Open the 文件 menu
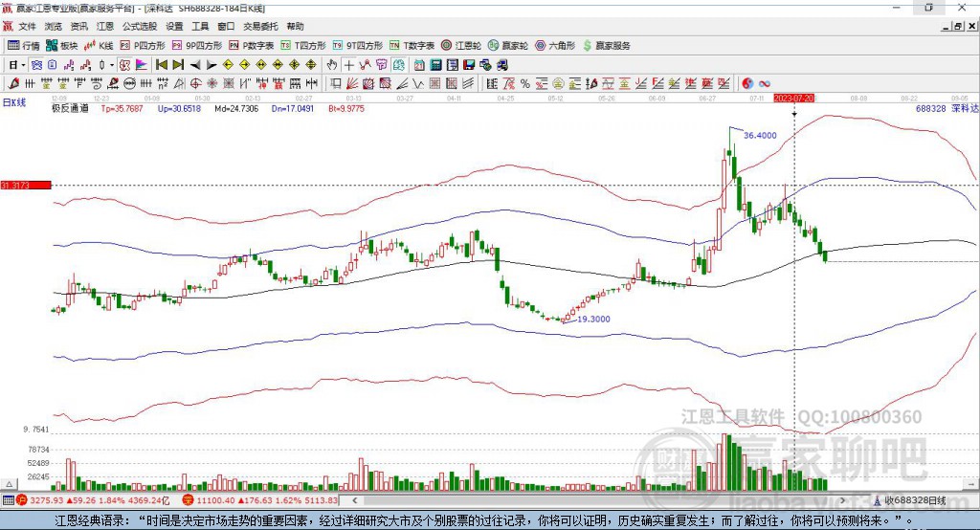 click(x=27, y=26)
